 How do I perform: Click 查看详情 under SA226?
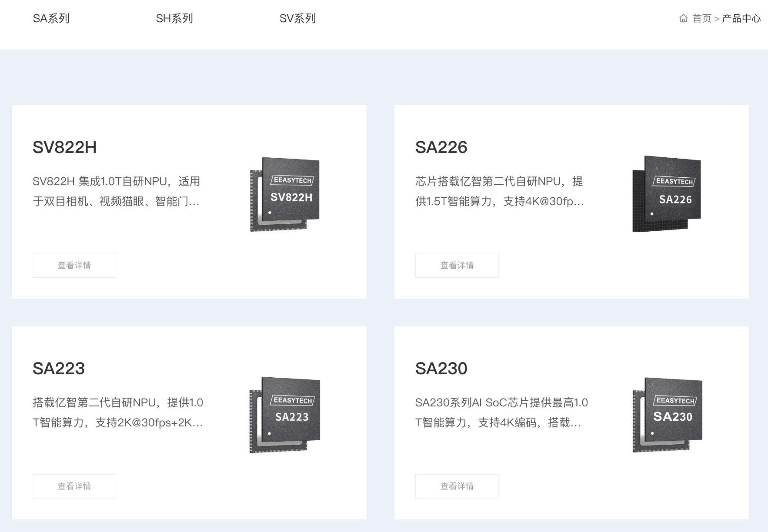click(x=457, y=265)
